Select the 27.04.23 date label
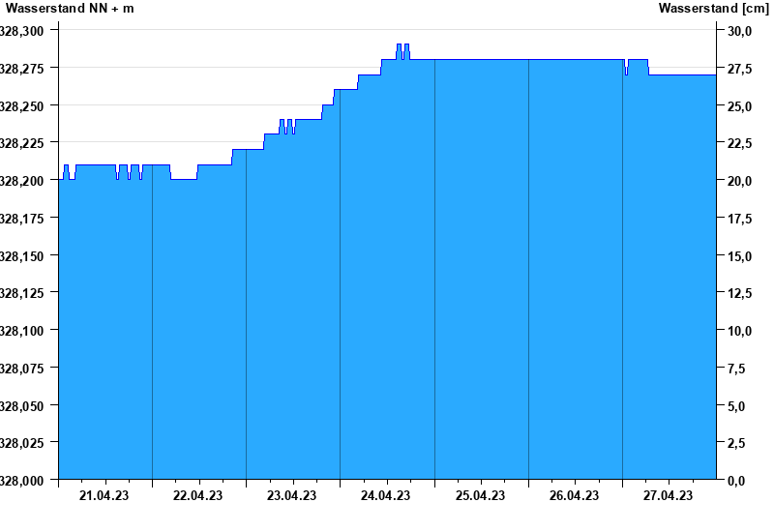 (668, 495)
